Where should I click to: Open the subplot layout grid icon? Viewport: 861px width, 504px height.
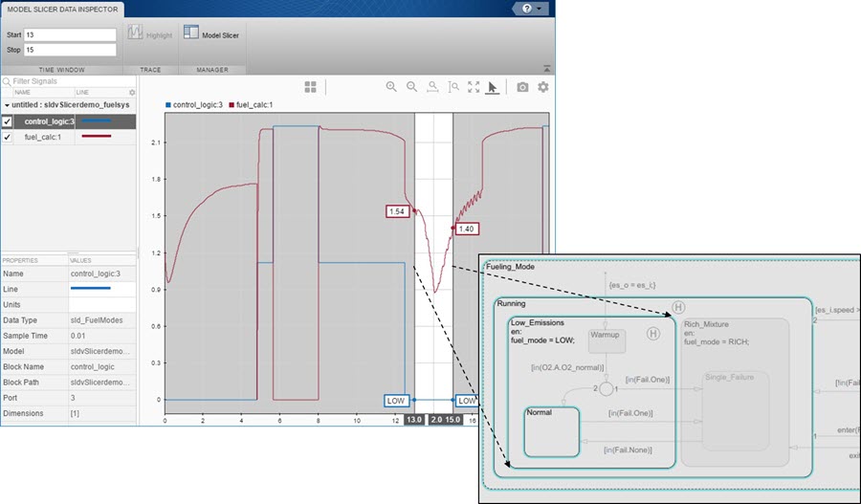point(310,87)
